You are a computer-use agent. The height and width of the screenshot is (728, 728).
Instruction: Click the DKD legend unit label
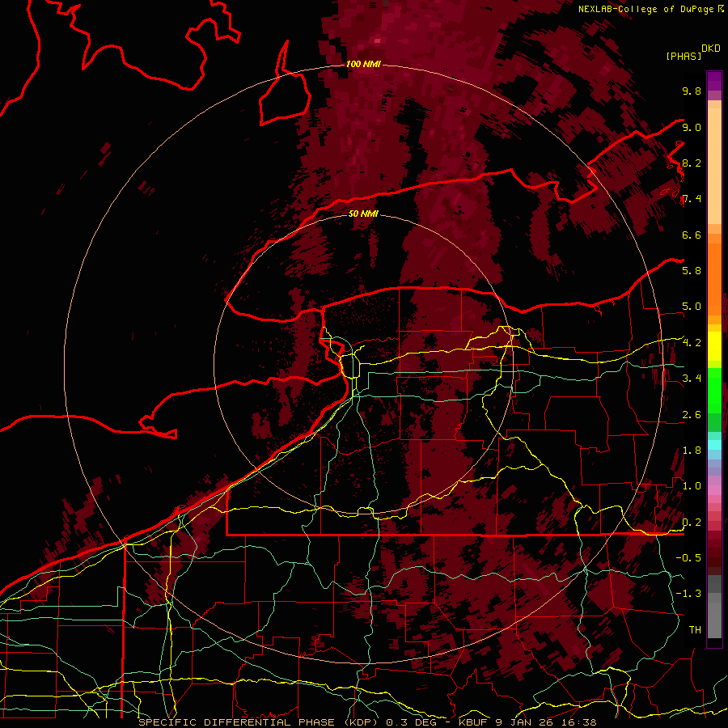coord(711,49)
